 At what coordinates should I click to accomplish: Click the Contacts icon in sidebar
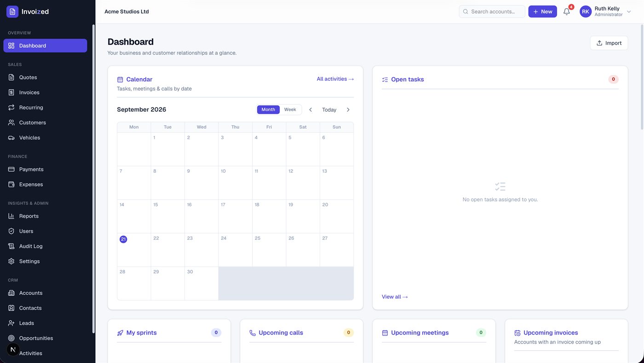coord(11,308)
